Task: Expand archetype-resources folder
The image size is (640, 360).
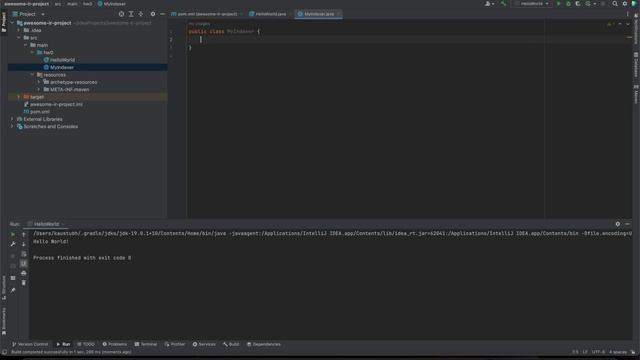Action: pos(39,82)
